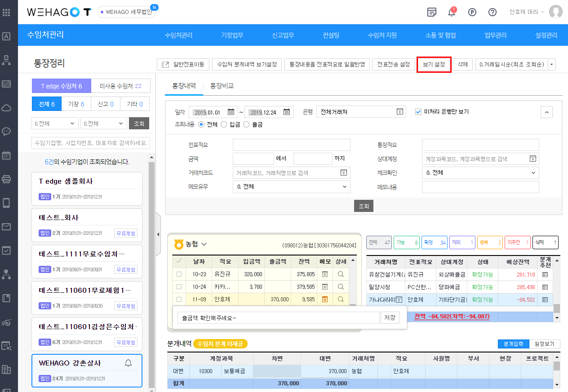This screenshot has height=392, width=568.
Task: Open the notification bell in header
Action: click(x=452, y=12)
